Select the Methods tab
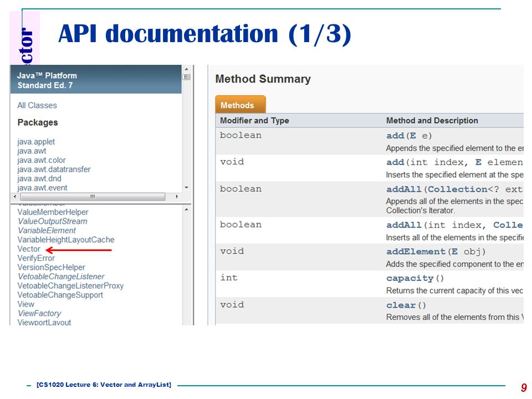The height and width of the screenshot is (399, 532). (240, 105)
